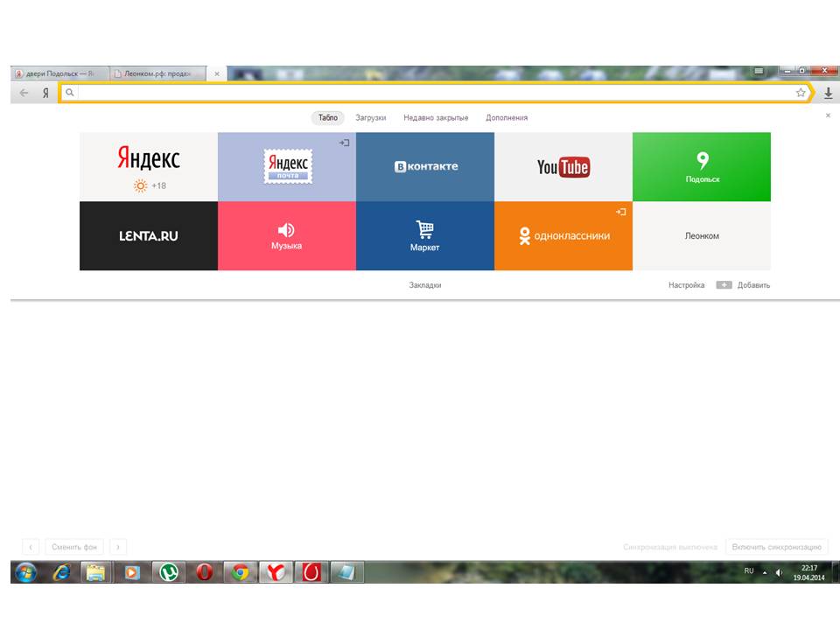Open downloads via the arrow icon
Viewport: 840px width, 630px height.
click(829, 94)
